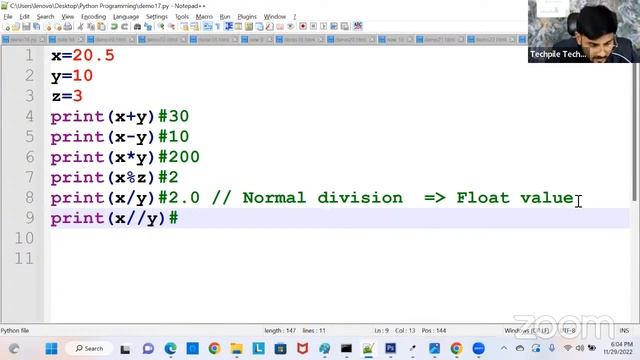Click the Open file toolbar icon

(x=16, y=27)
